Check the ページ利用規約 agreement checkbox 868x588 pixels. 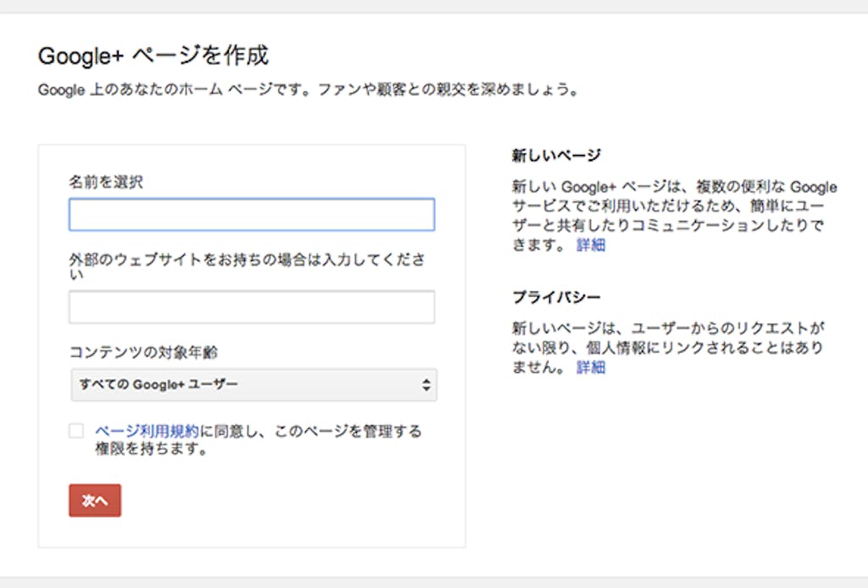tap(76, 431)
